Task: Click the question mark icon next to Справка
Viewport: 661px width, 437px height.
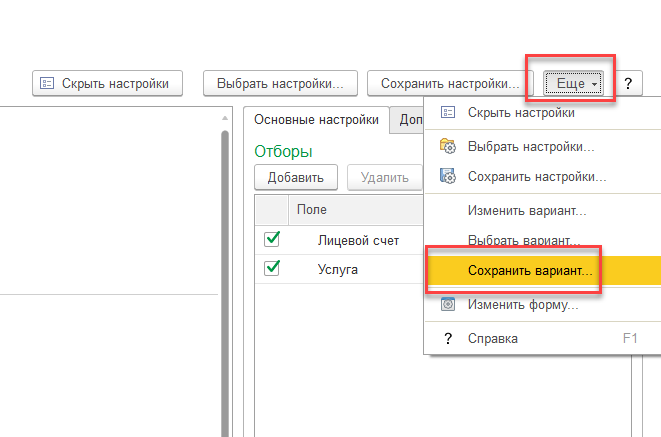Action: tap(448, 338)
